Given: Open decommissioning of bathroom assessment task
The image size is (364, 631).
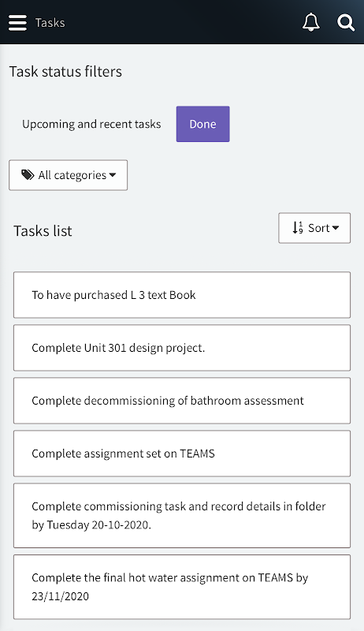Looking at the screenshot, I should point(182,401).
